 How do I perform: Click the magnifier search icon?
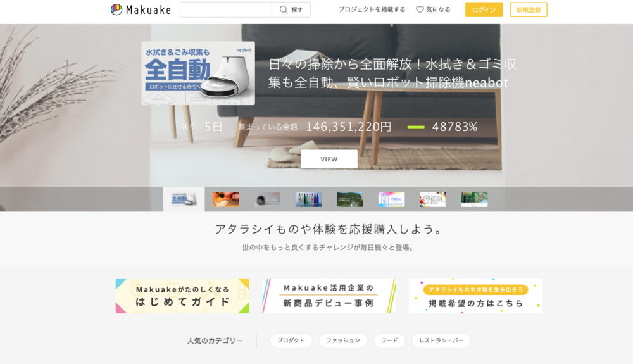(284, 9)
